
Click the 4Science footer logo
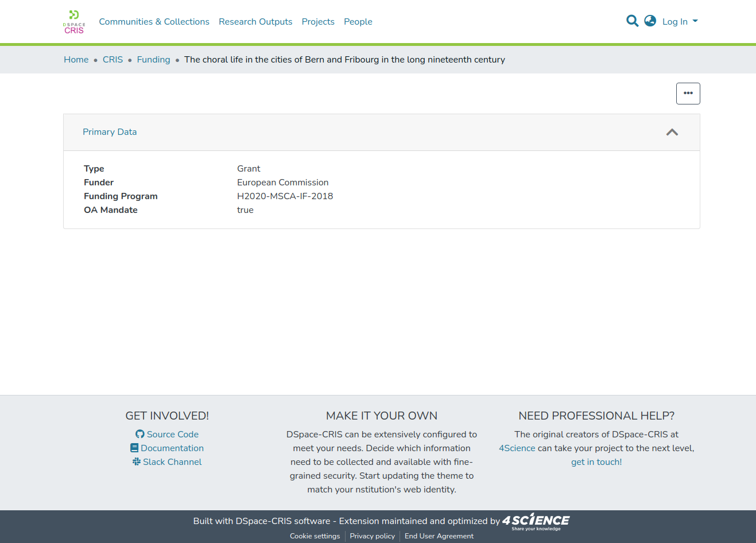(x=536, y=521)
